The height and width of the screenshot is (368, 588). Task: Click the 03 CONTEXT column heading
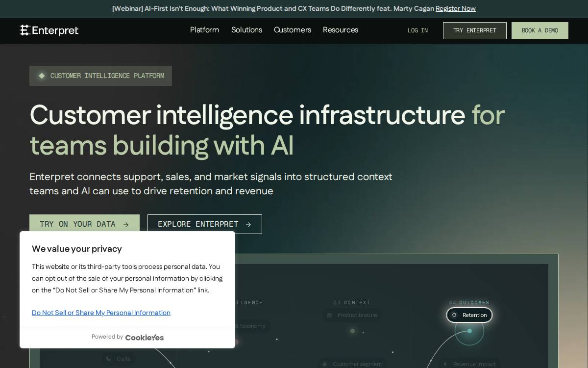point(352,303)
